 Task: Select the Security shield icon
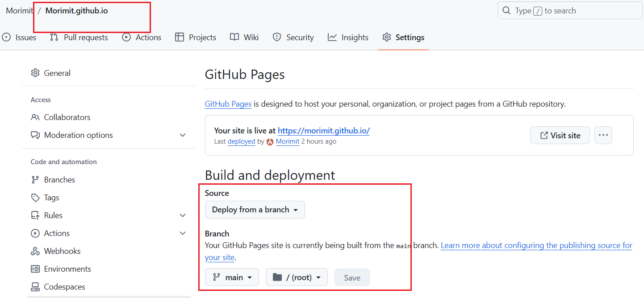pyautogui.click(x=276, y=37)
